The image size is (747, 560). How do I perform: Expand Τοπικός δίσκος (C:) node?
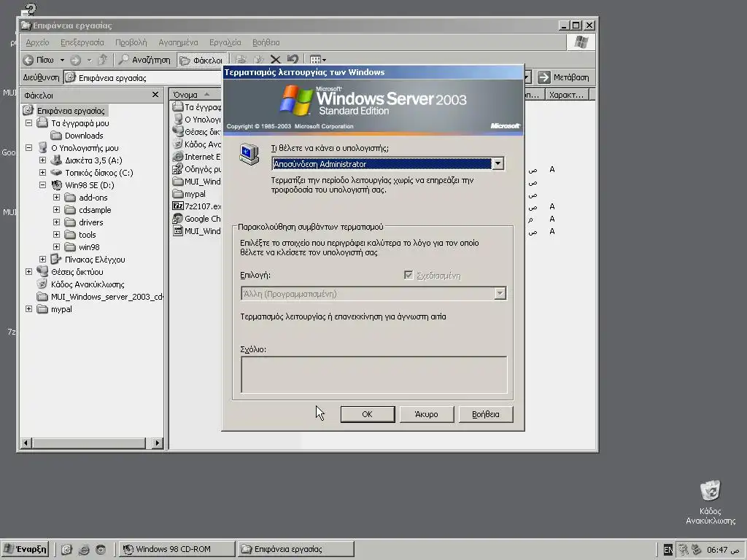[x=42, y=172]
